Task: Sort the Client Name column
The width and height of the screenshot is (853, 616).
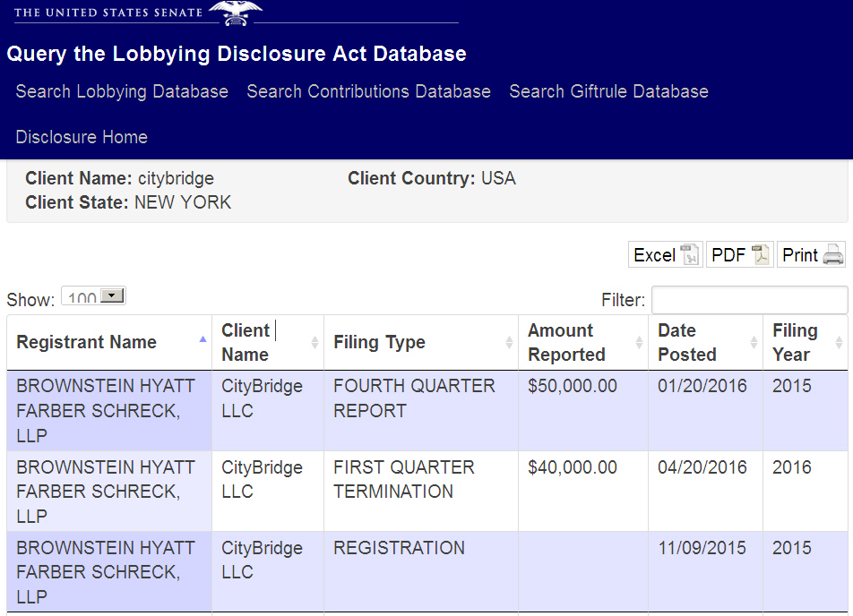Action: 314,343
